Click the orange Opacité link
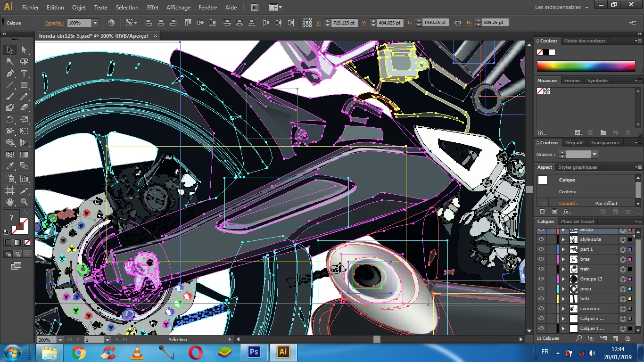Image resolution: width=644 pixels, height=362 pixels. (55, 23)
